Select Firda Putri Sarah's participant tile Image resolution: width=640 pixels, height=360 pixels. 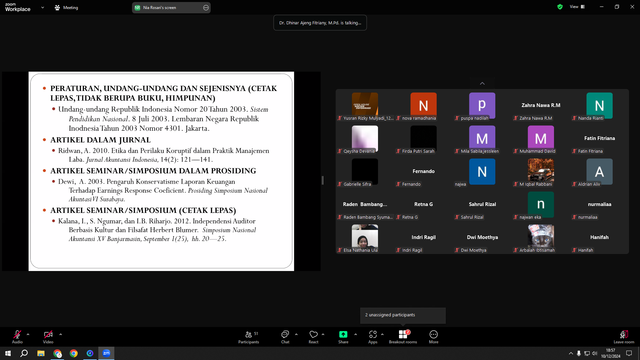pyautogui.click(x=423, y=139)
